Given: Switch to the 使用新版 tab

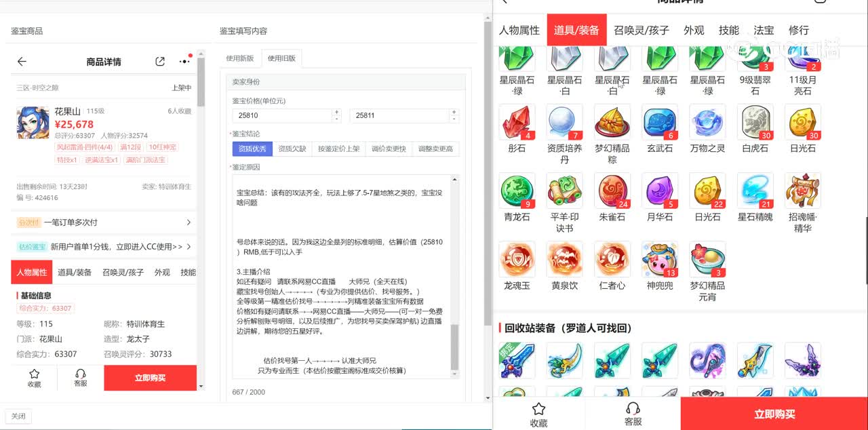Looking at the screenshot, I should coord(240,58).
